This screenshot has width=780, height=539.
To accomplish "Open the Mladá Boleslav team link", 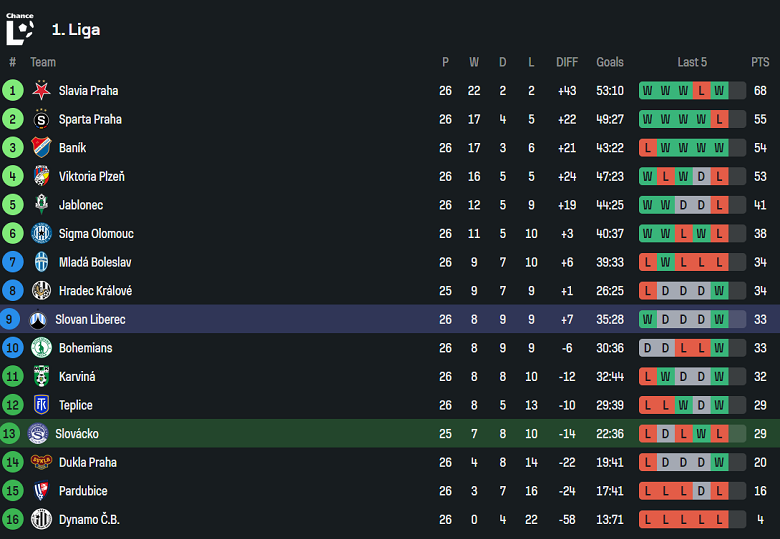I will tap(95, 262).
